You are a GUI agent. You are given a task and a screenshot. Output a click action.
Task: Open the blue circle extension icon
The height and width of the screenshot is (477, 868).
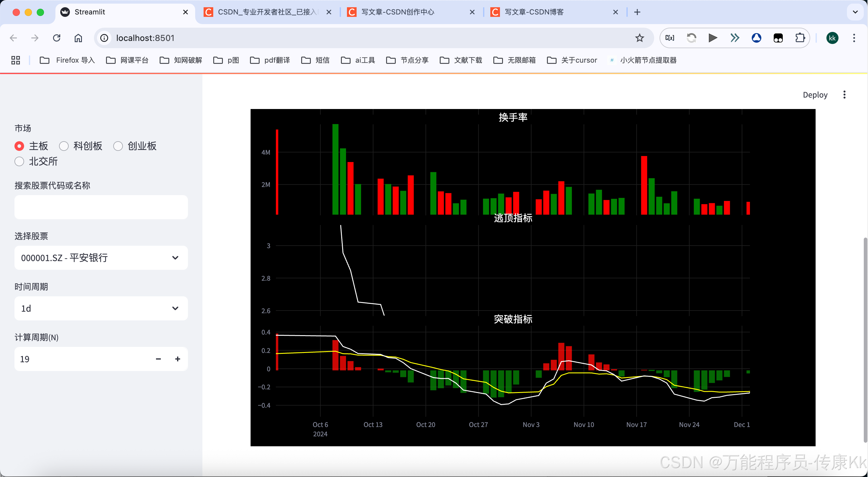pyautogui.click(x=757, y=38)
